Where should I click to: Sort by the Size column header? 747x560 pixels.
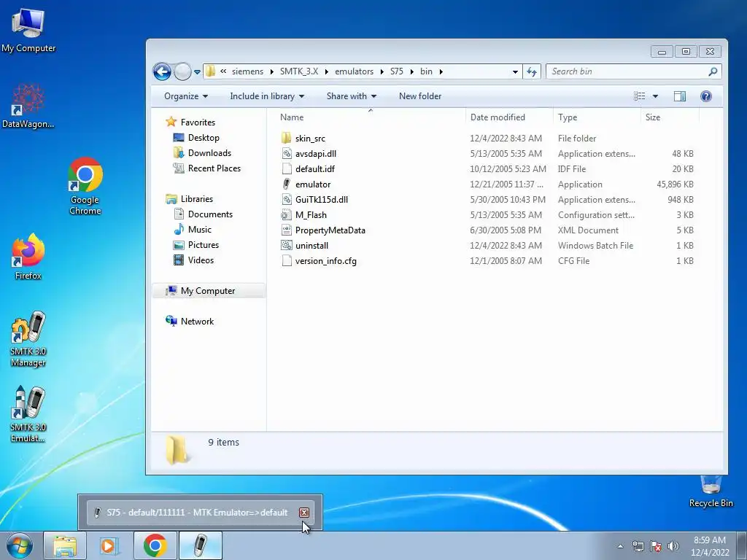670,117
